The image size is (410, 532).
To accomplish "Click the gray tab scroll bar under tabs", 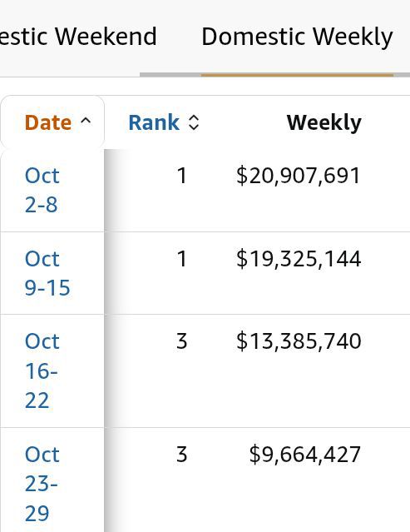I will point(274,75).
